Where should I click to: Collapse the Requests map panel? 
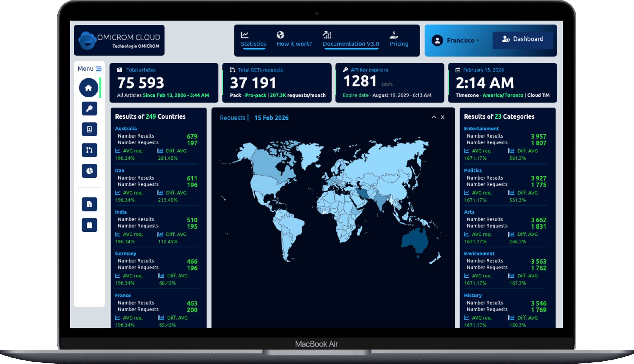coord(434,117)
